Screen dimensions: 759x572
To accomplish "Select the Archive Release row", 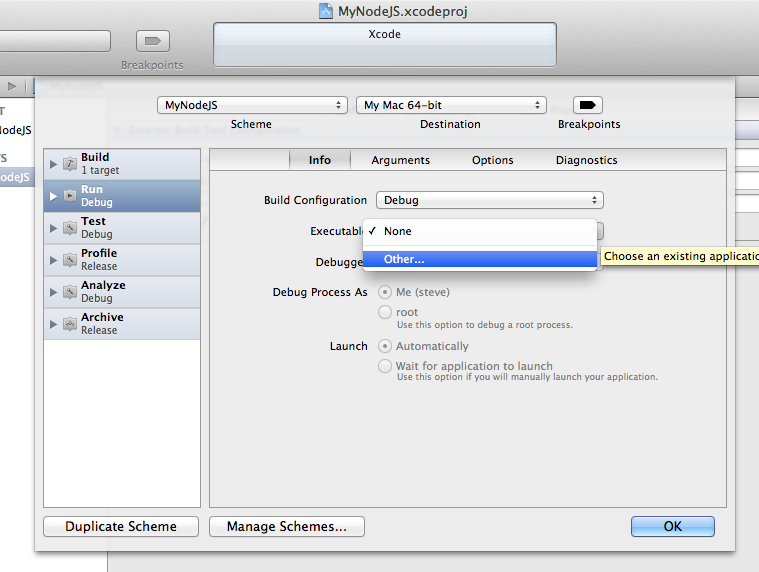I will point(122,324).
